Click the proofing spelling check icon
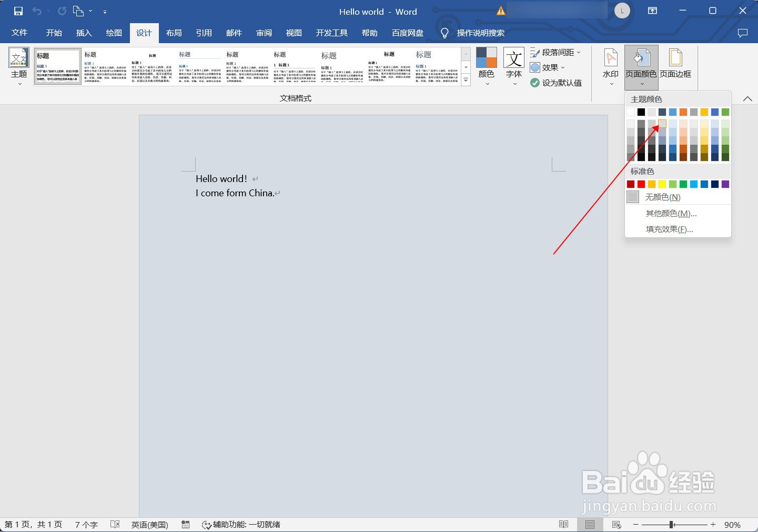This screenshot has height=532, width=758. tap(115, 524)
